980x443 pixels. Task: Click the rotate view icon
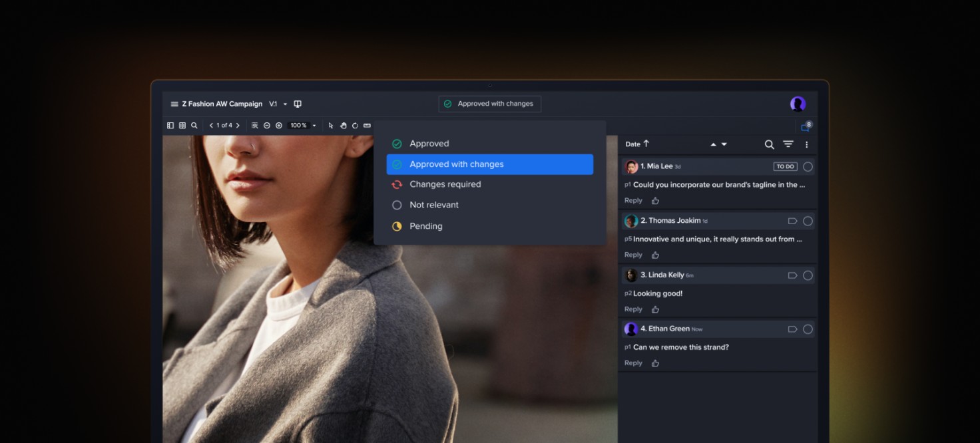(x=355, y=125)
